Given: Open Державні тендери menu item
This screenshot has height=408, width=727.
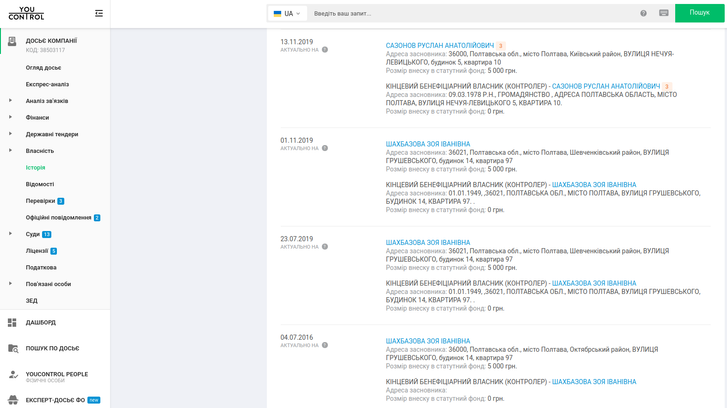Looking at the screenshot, I should (x=52, y=134).
